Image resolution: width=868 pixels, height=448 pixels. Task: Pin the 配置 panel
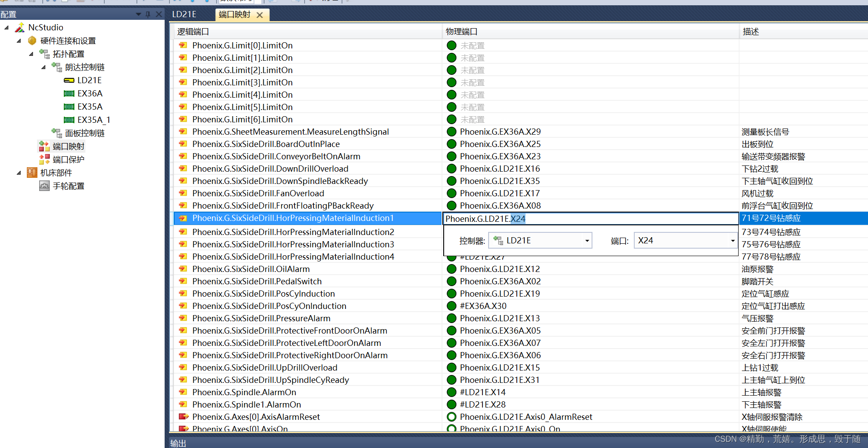(x=148, y=15)
